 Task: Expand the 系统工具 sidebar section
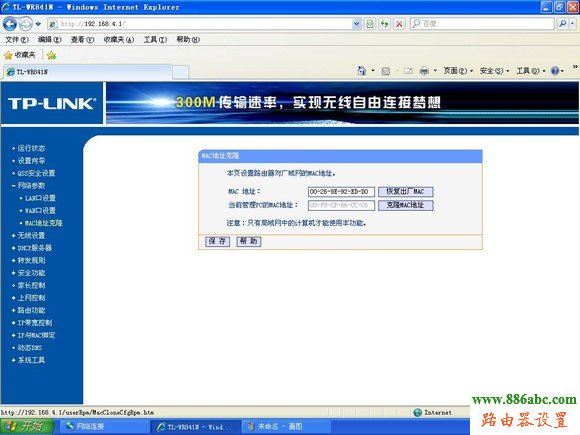(31, 360)
